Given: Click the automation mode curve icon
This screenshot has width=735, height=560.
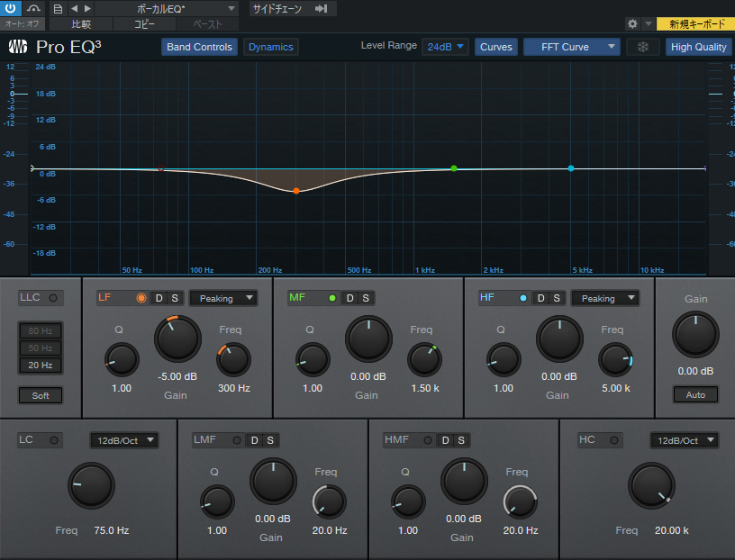Looking at the screenshot, I should tap(33, 8).
